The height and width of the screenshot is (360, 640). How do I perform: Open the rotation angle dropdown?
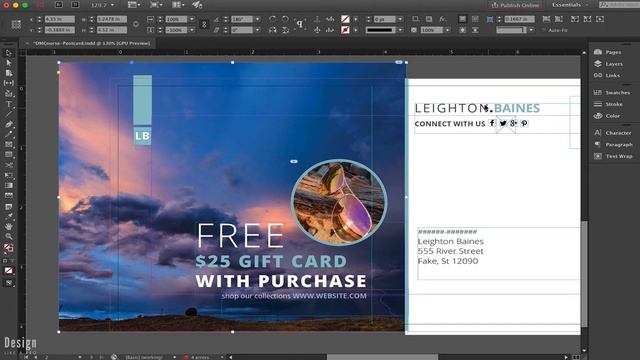[258, 19]
